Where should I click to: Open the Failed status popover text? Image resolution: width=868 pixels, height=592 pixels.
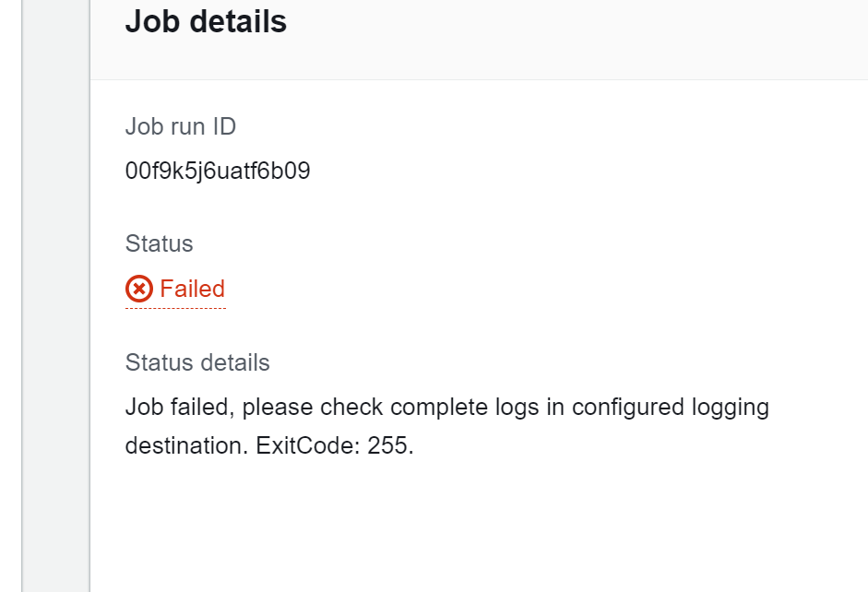[192, 289]
